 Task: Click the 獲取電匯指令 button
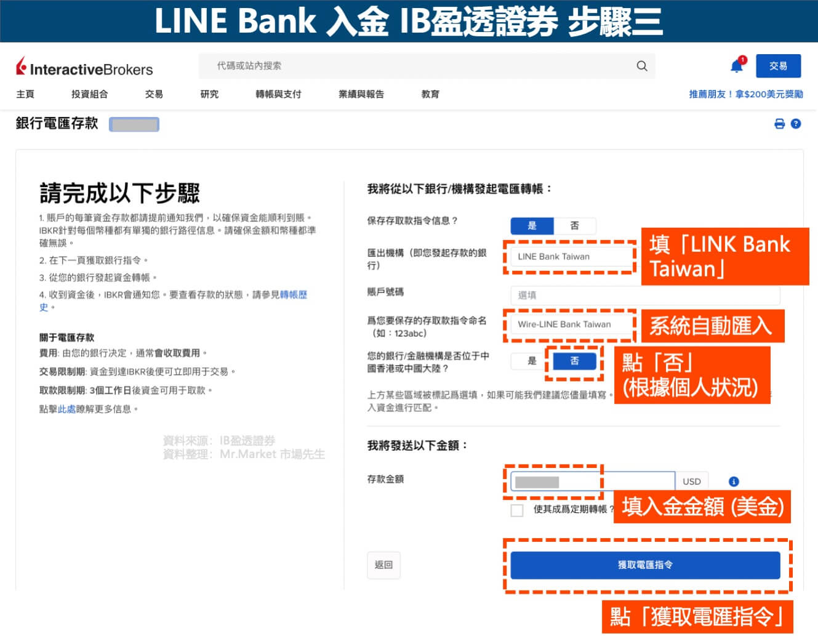pyautogui.click(x=645, y=565)
